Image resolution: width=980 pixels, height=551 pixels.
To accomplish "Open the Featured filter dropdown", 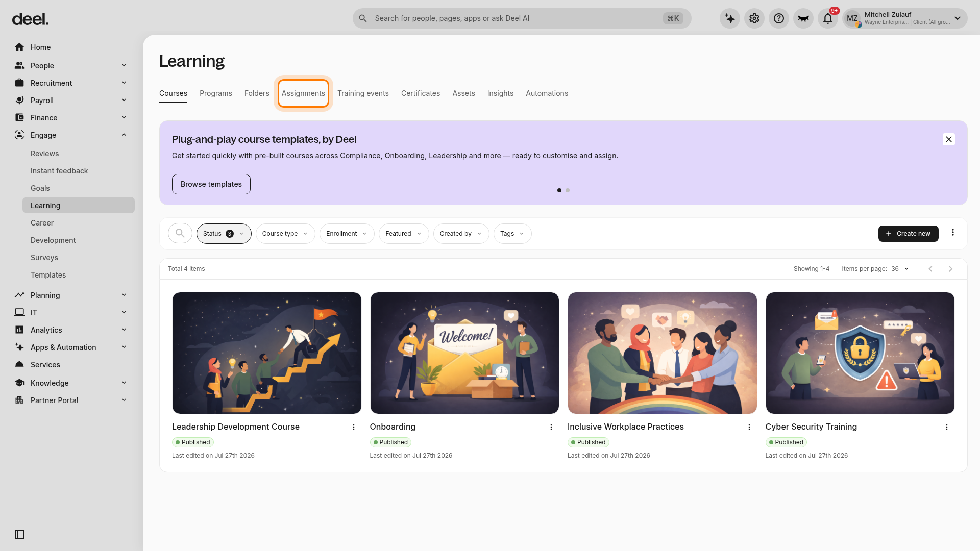I will coord(404,234).
